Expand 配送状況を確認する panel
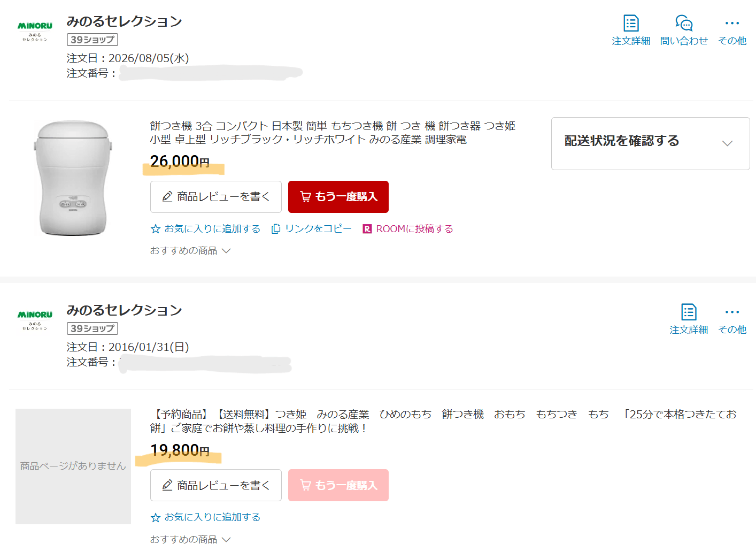The image size is (756, 551). click(x=650, y=143)
